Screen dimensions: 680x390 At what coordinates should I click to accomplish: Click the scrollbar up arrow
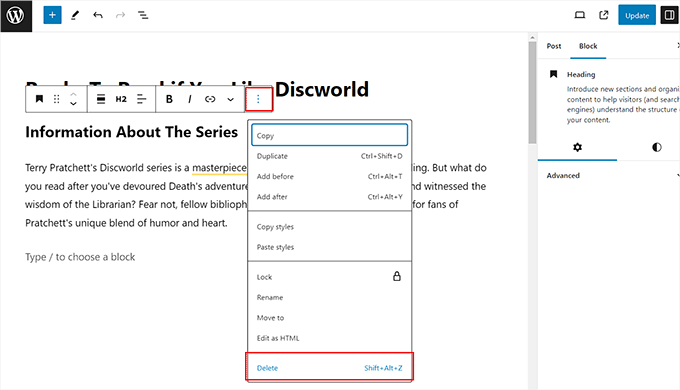532,38
